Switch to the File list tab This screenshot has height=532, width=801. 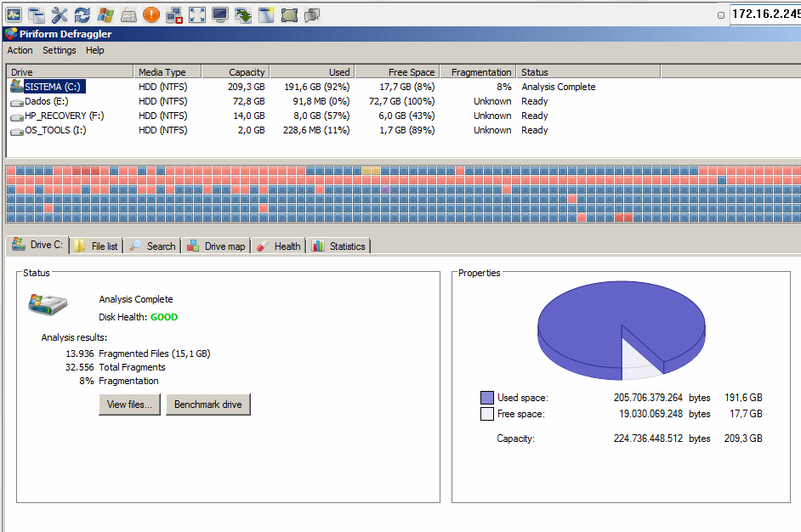pyautogui.click(x=96, y=246)
